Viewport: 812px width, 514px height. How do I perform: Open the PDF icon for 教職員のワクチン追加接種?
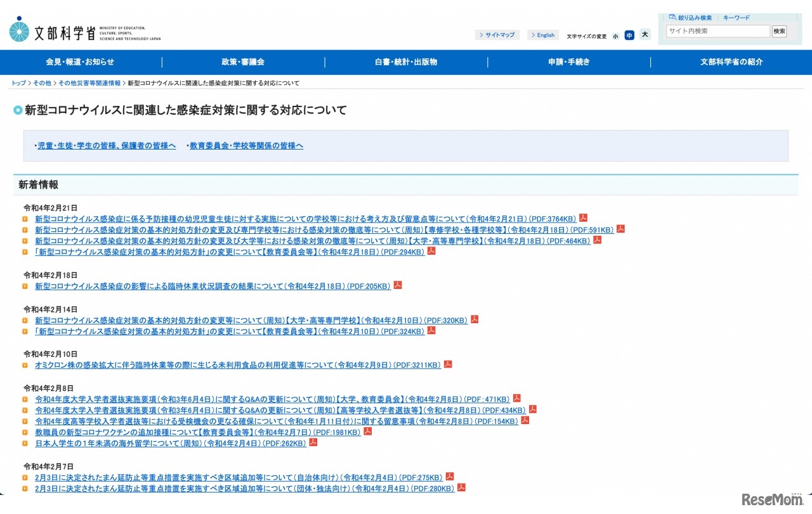(x=367, y=431)
